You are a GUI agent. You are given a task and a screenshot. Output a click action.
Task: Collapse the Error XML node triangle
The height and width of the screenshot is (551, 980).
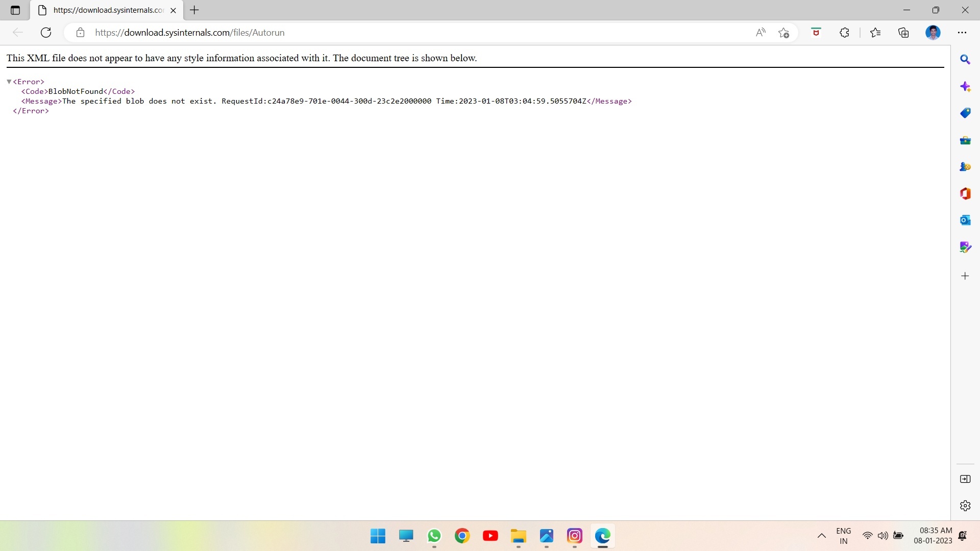9,82
